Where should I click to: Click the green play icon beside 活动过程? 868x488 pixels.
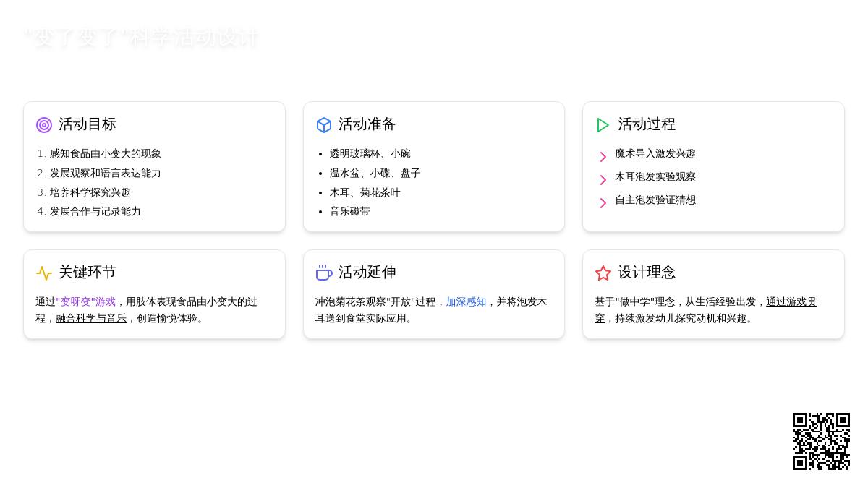pyautogui.click(x=603, y=125)
